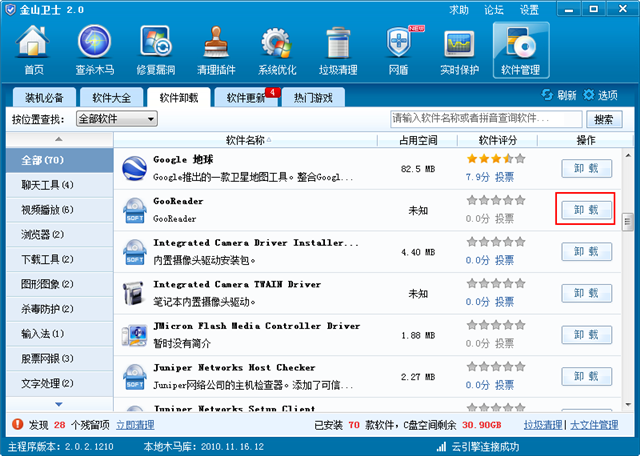Uninstall JMicron Flash Media Controller Driver
This screenshot has width=640, height=456.
(587, 335)
